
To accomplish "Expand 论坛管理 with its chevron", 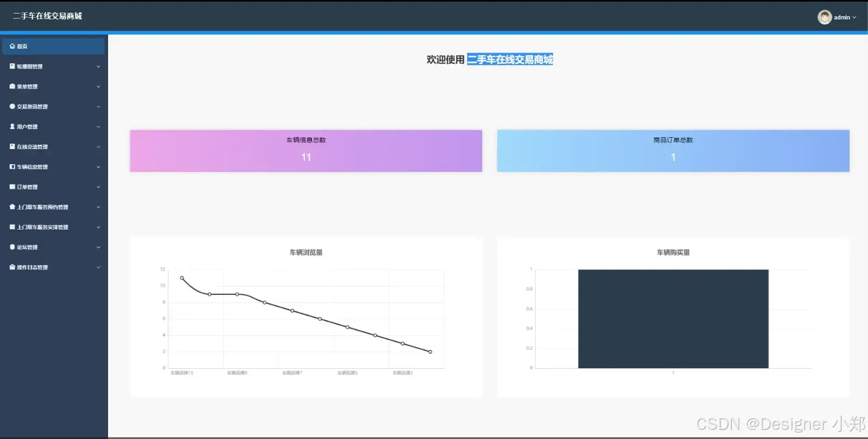I will pyautogui.click(x=98, y=247).
